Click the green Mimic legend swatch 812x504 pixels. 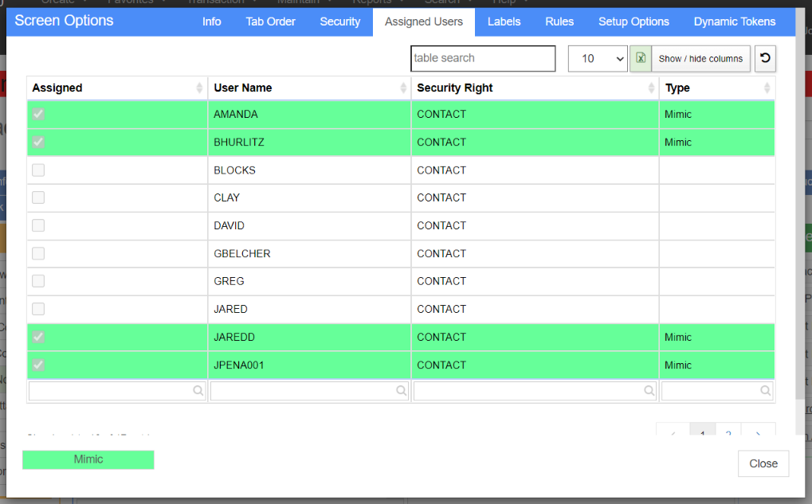click(88, 459)
